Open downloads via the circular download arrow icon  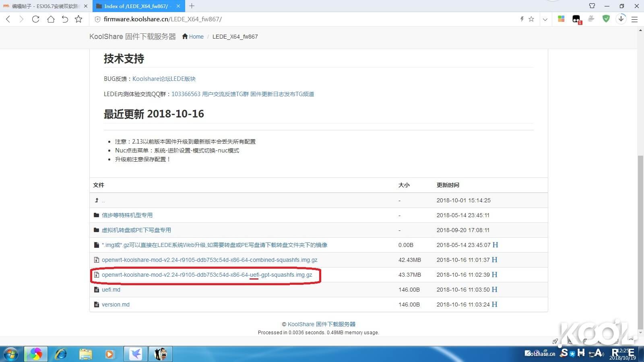[x=621, y=19]
